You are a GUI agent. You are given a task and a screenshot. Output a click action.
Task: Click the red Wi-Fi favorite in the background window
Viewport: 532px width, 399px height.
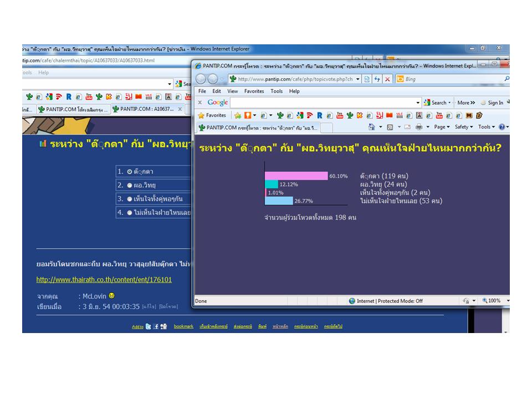pyautogui.click(x=59, y=97)
